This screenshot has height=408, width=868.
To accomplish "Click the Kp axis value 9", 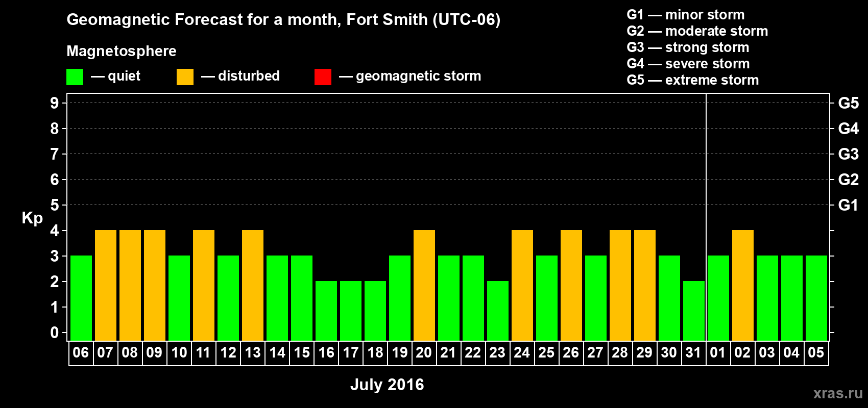I will [x=55, y=103].
